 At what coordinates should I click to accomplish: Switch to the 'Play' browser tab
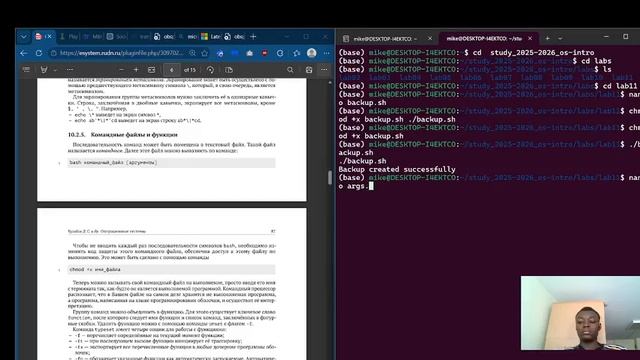click(69, 37)
